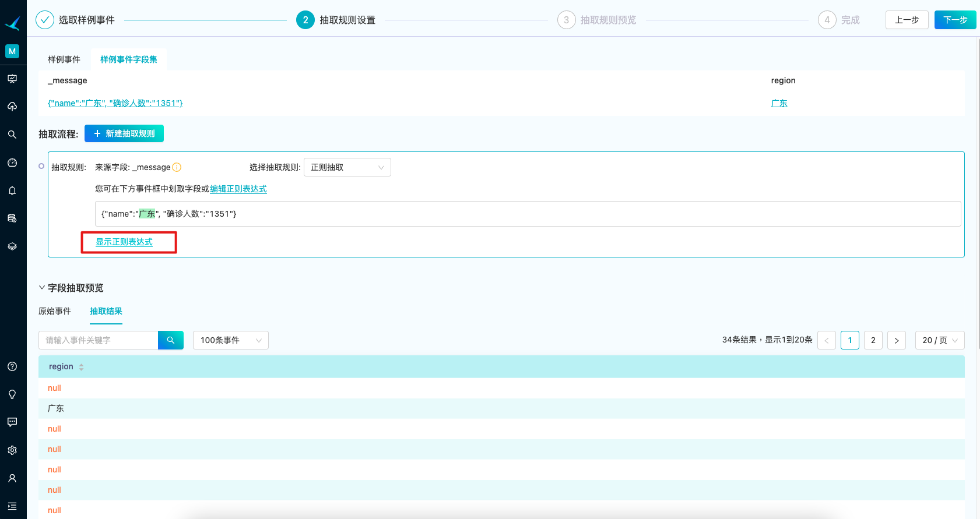980x519 pixels.
Task: Click the 新建抽取规则 button
Action: 124,133
